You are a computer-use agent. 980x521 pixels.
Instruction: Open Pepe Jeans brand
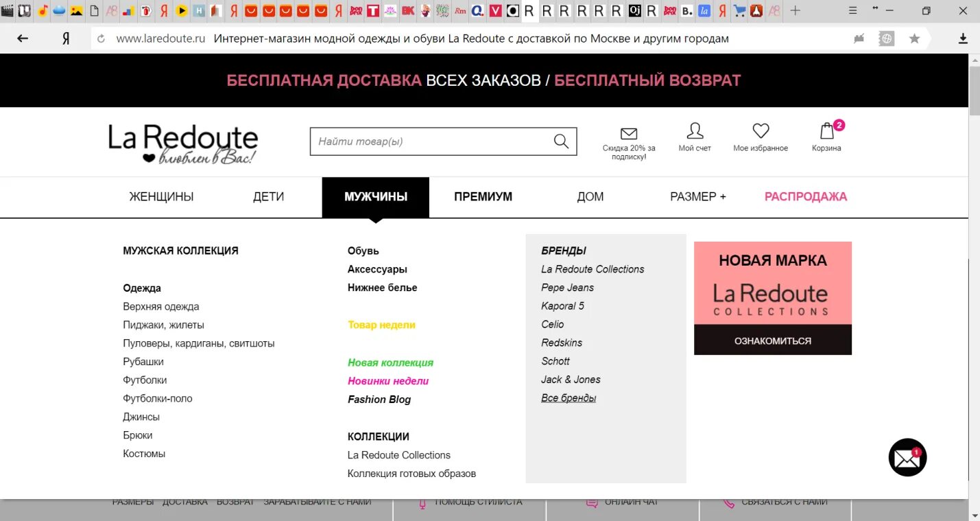(x=568, y=288)
